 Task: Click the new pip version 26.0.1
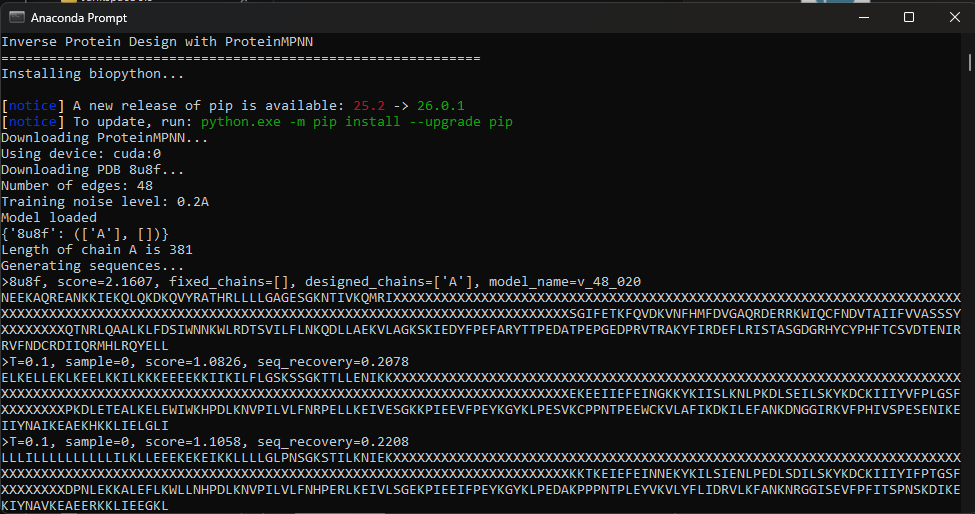tap(441, 106)
